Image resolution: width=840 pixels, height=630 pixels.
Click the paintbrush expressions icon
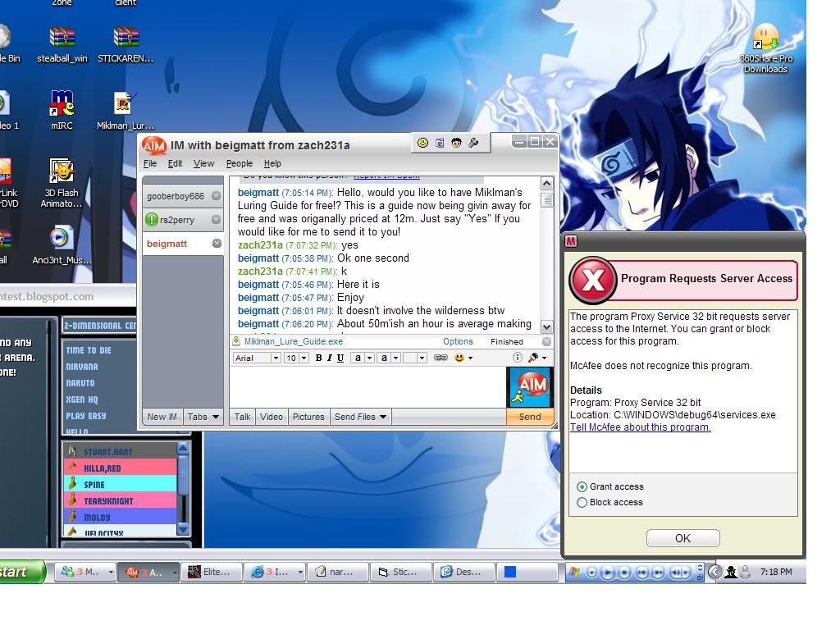(x=533, y=358)
